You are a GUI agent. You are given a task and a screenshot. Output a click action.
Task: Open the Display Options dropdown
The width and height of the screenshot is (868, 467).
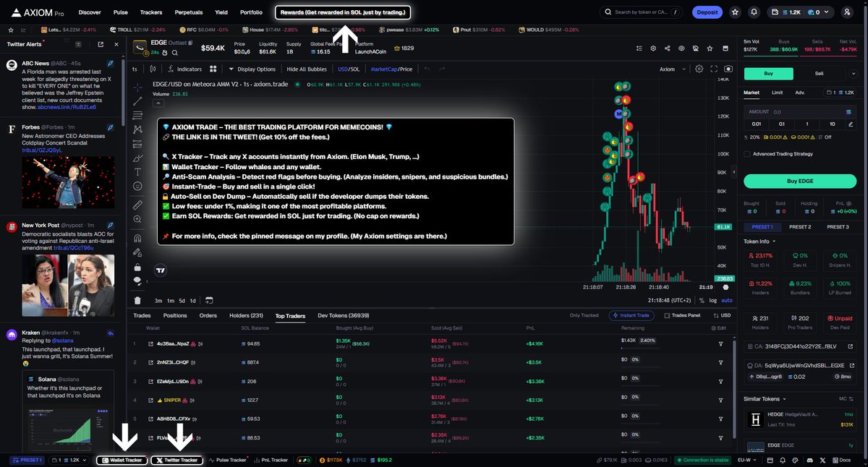[x=252, y=69]
